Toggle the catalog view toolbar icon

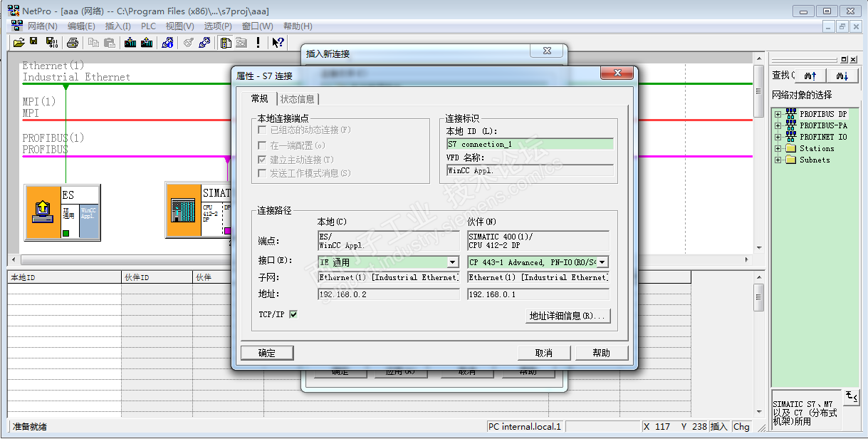pyautogui.click(x=226, y=43)
